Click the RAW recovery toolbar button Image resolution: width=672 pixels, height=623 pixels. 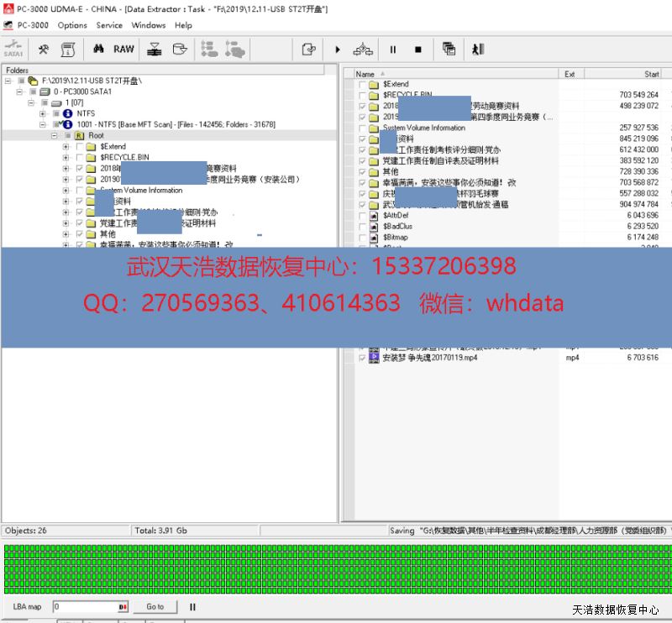(123, 50)
